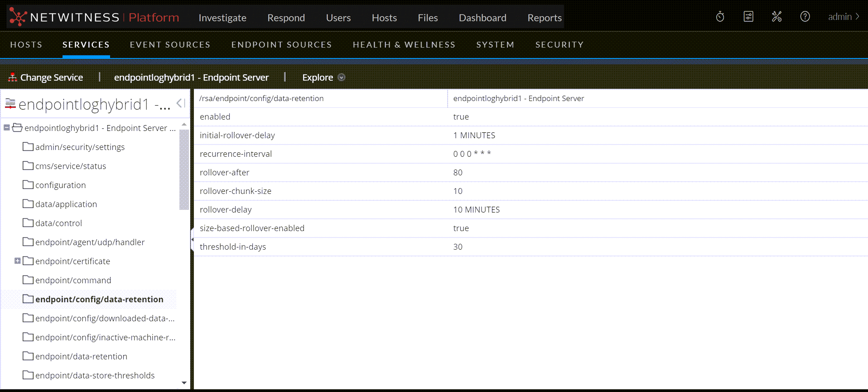Click the Change Service network icon
The image size is (868, 392).
(13, 77)
